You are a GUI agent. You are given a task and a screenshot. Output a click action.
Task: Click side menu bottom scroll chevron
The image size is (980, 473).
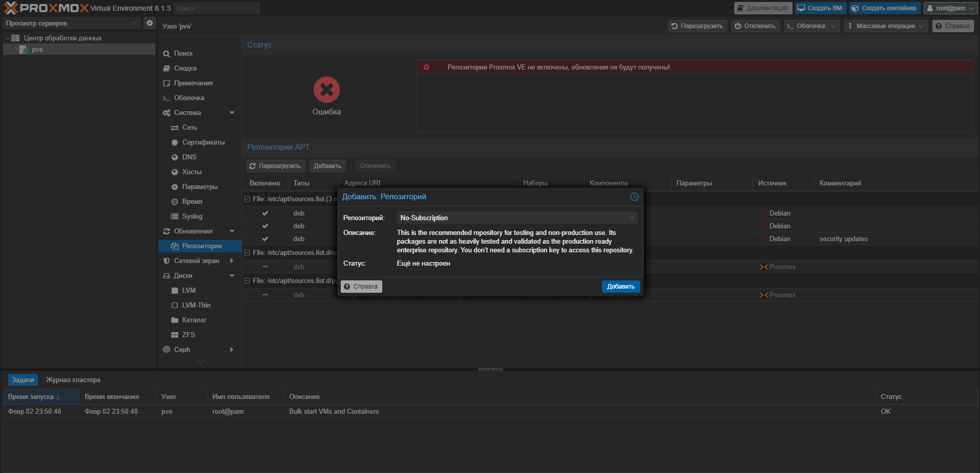[200, 362]
